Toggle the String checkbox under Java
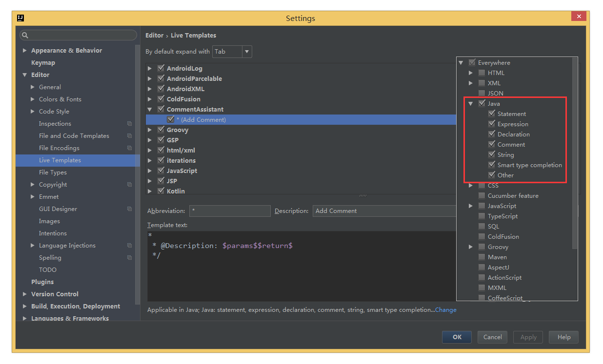This screenshot has width=603, height=364. 492,154
